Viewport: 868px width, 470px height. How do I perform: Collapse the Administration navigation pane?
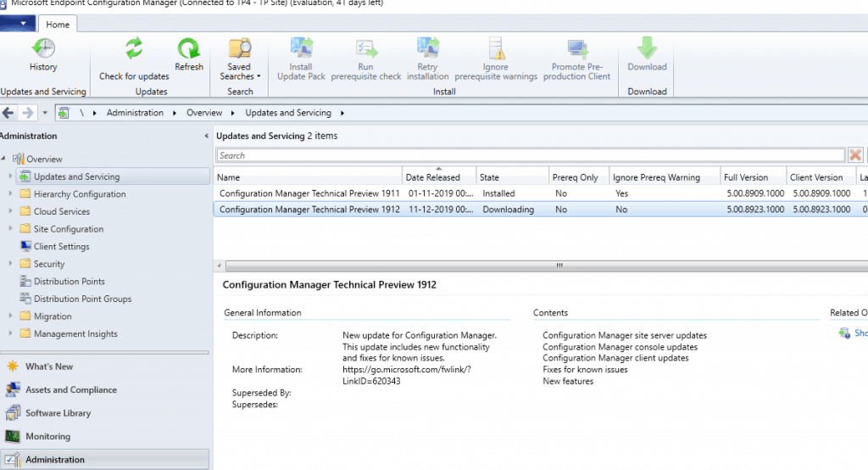coord(207,136)
